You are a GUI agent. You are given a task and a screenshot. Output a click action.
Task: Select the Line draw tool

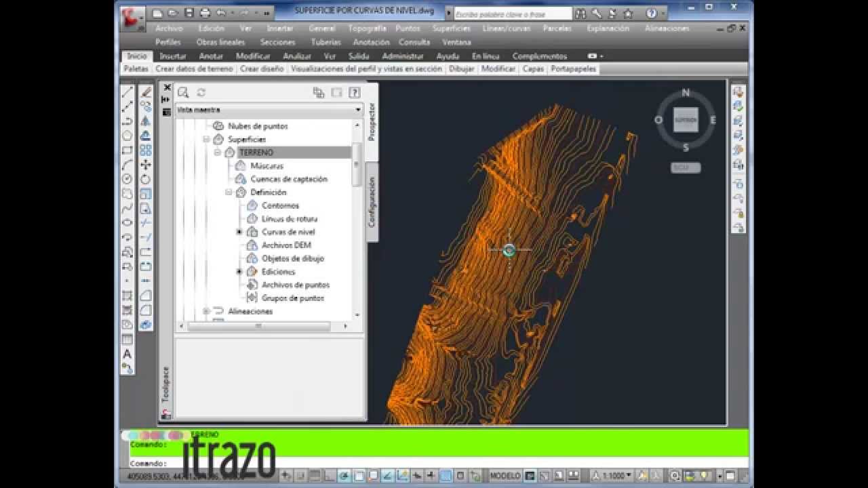coord(127,92)
